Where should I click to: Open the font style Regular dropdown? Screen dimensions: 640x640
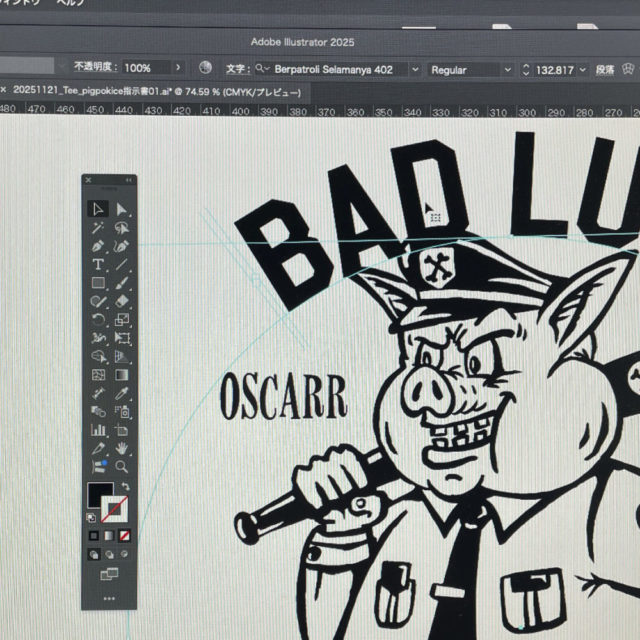point(468,69)
